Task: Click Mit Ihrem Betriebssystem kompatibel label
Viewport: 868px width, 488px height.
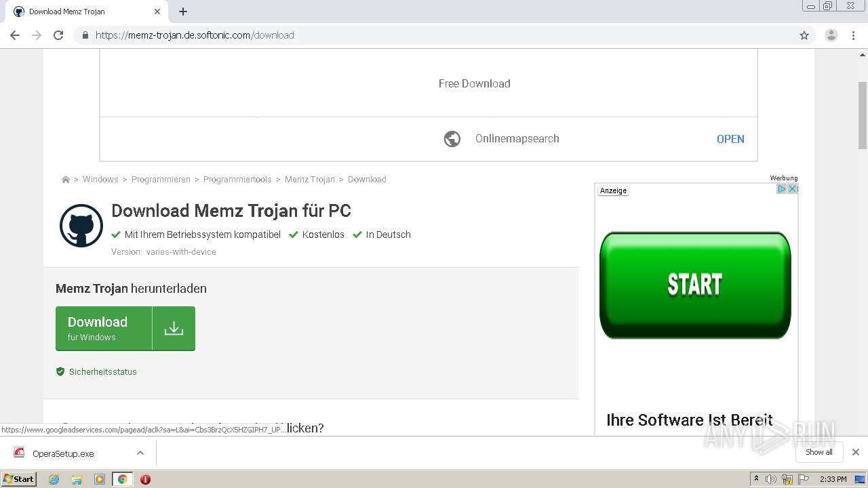Action: [196, 235]
